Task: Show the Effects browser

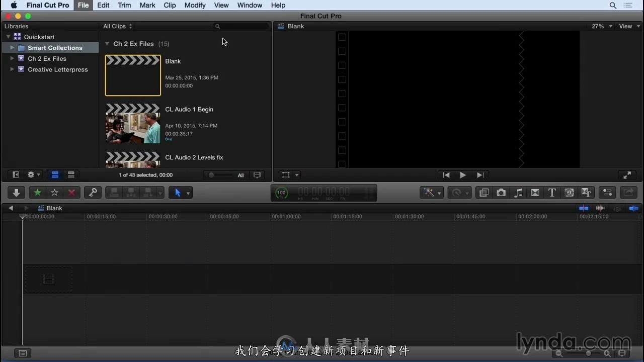Action: [484, 193]
